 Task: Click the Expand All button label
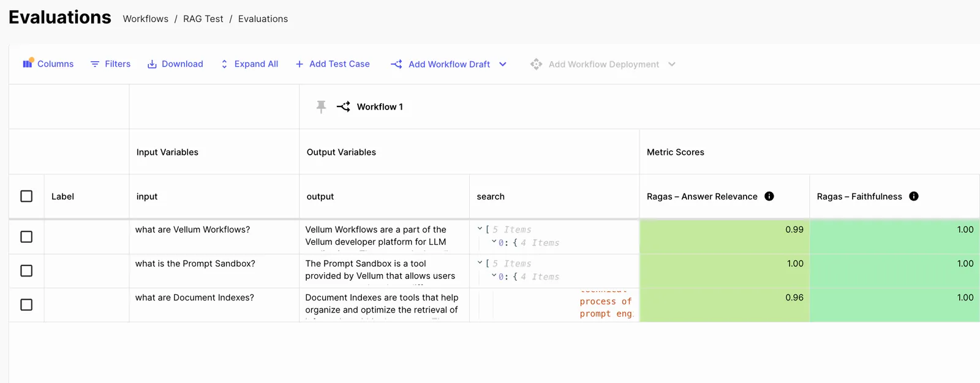click(x=256, y=64)
